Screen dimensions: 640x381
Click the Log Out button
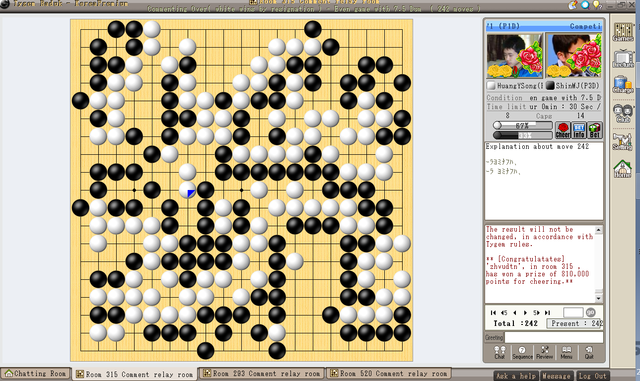(x=592, y=376)
